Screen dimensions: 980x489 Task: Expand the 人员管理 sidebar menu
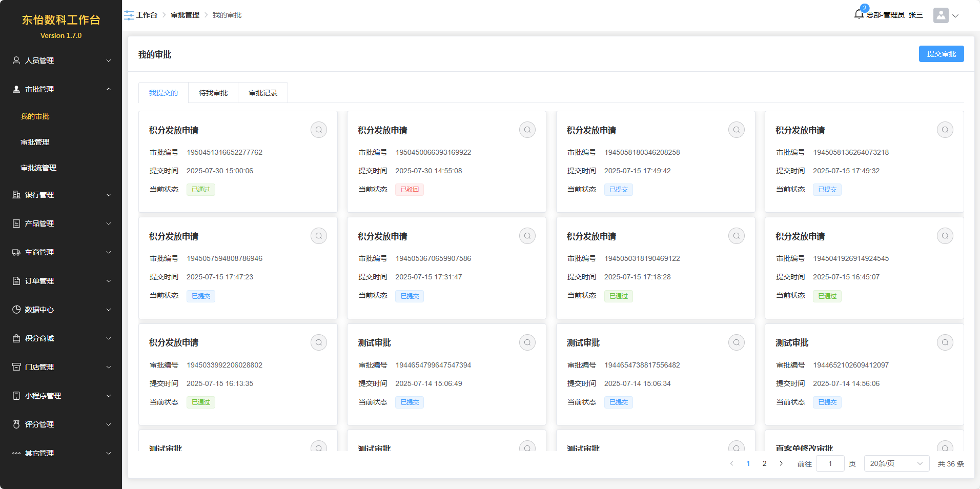click(61, 60)
